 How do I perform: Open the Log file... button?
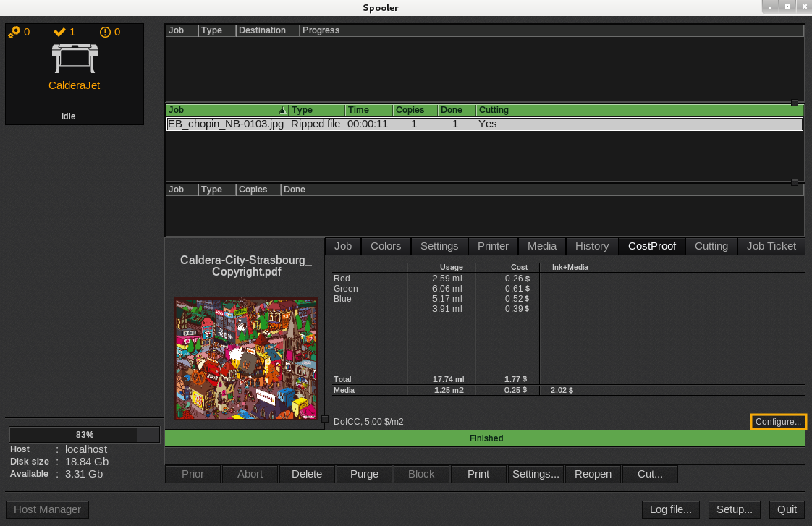click(670, 509)
